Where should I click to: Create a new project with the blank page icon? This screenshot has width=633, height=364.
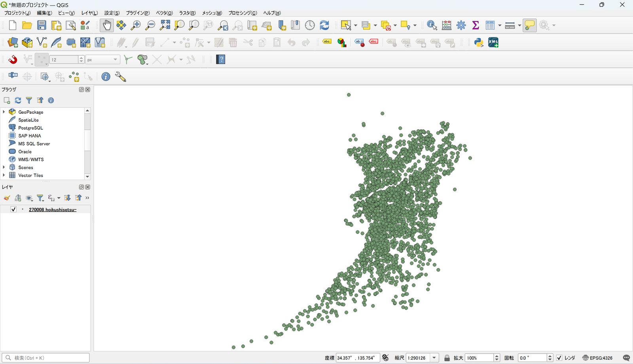pos(13,25)
